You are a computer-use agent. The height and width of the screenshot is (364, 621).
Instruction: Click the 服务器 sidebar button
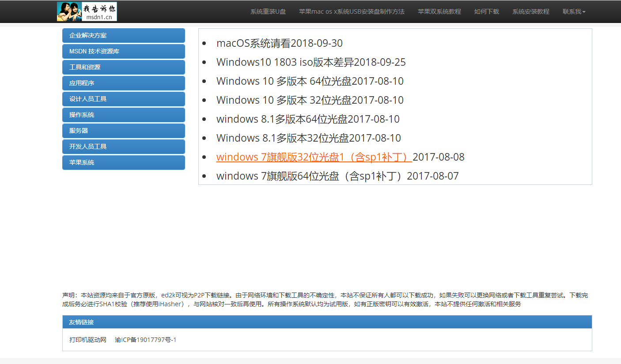[123, 131]
